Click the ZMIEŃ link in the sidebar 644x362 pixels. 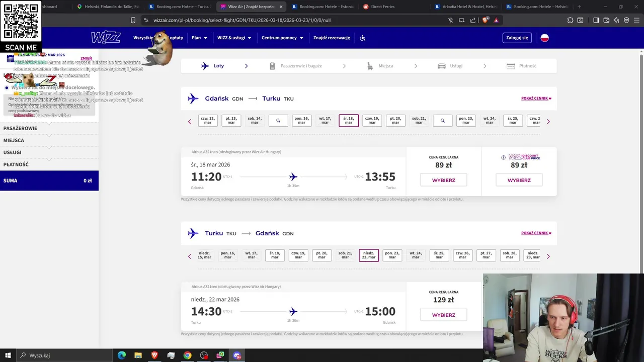point(86,58)
